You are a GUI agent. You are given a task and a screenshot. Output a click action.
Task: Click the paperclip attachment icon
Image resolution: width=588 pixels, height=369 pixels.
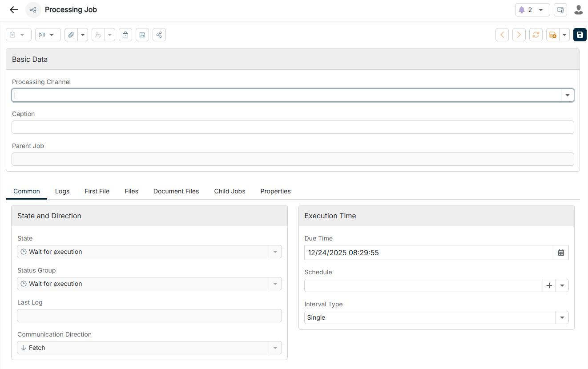71,35
